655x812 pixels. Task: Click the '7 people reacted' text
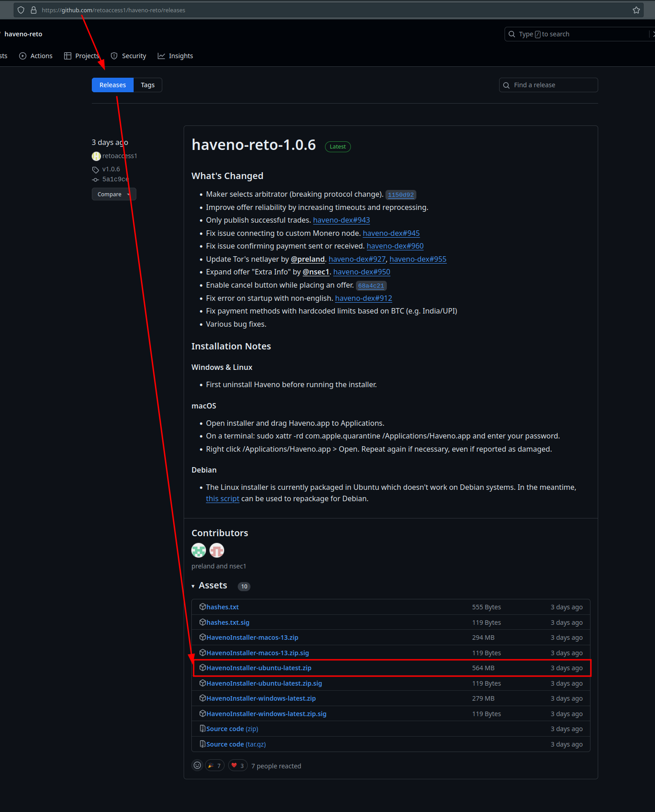pyautogui.click(x=276, y=766)
